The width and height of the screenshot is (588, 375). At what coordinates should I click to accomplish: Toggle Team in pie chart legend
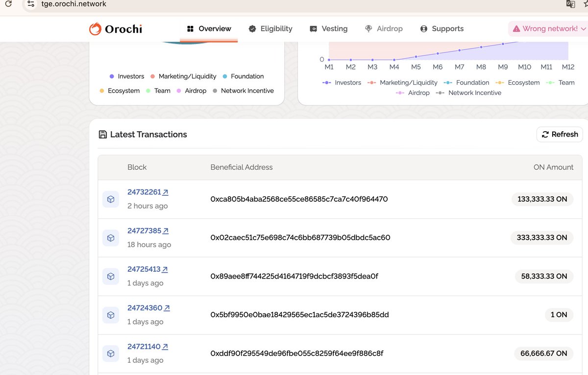(158, 91)
